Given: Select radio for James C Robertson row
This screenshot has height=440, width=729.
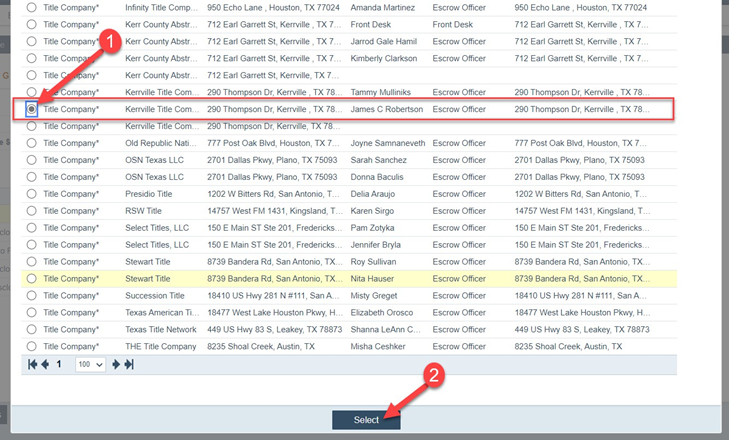Looking at the screenshot, I should [x=32, y=109].
